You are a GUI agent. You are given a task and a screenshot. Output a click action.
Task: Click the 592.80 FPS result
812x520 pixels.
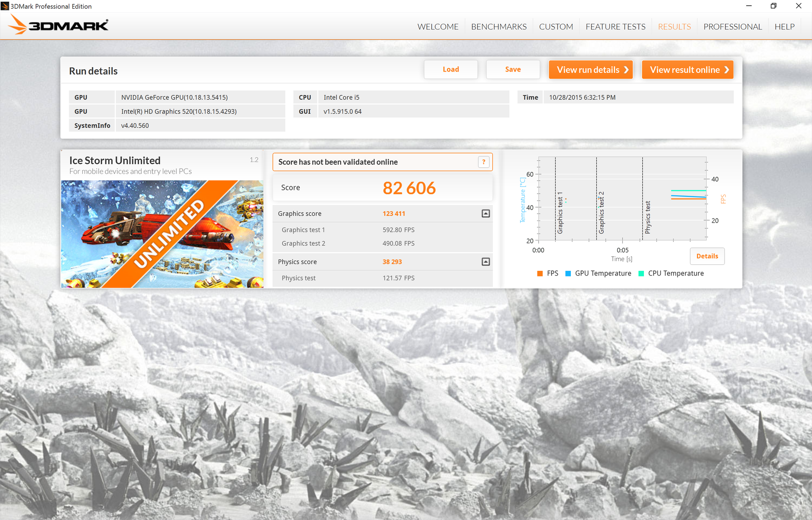(398, 230)
